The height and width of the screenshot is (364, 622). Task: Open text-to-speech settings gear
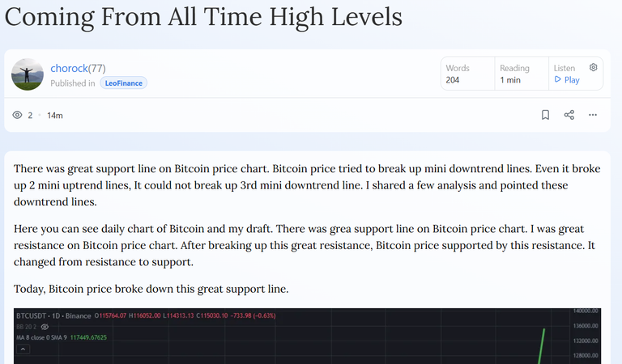coord(593,67)
